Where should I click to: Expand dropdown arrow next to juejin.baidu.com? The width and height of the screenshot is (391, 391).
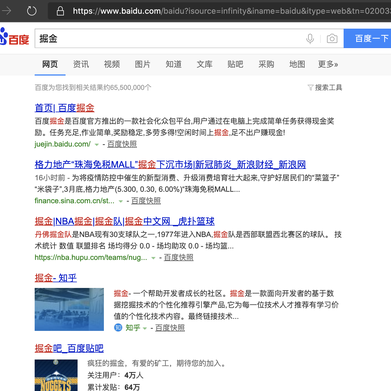coord(97,144)
